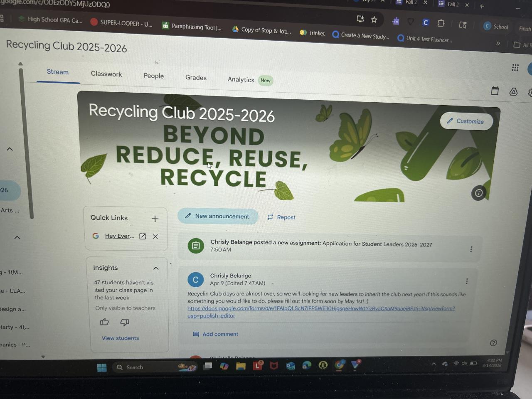Open the School Chrome profile
Screen dimensions: 532x399
point(496,26)
